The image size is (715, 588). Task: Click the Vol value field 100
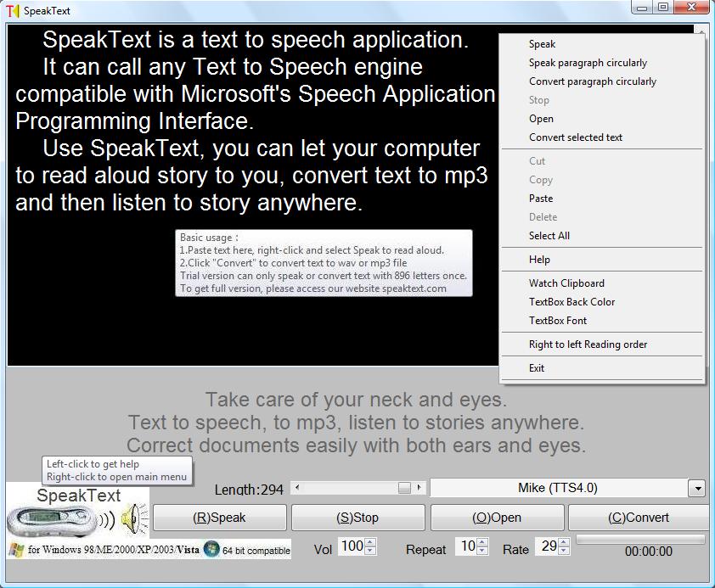[x=352, y=546]
